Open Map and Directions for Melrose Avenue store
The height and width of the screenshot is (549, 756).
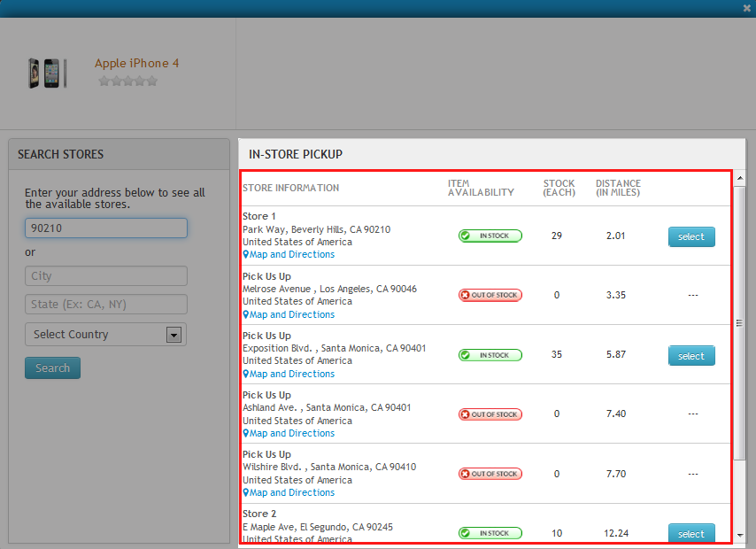coord(291,314)
